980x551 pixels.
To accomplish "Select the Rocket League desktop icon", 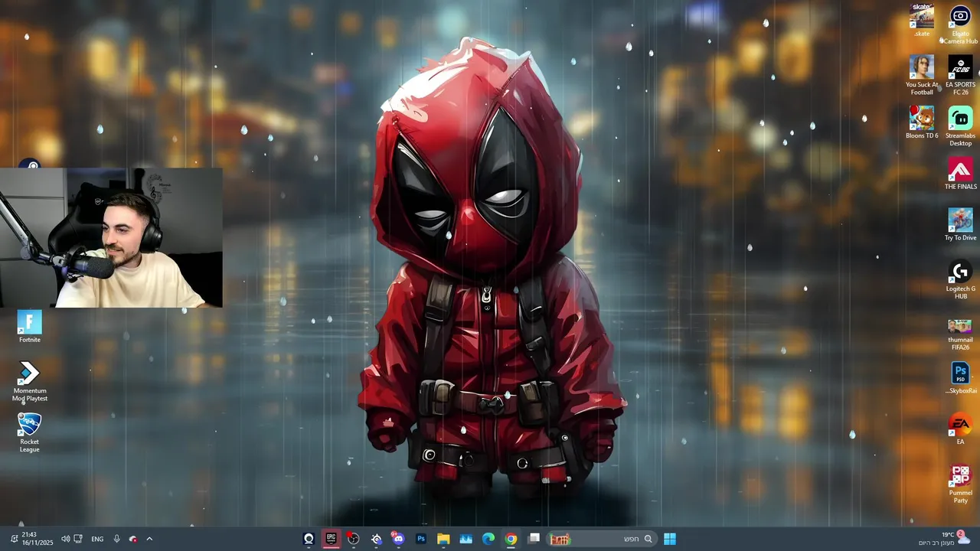I will pos(29,433).
